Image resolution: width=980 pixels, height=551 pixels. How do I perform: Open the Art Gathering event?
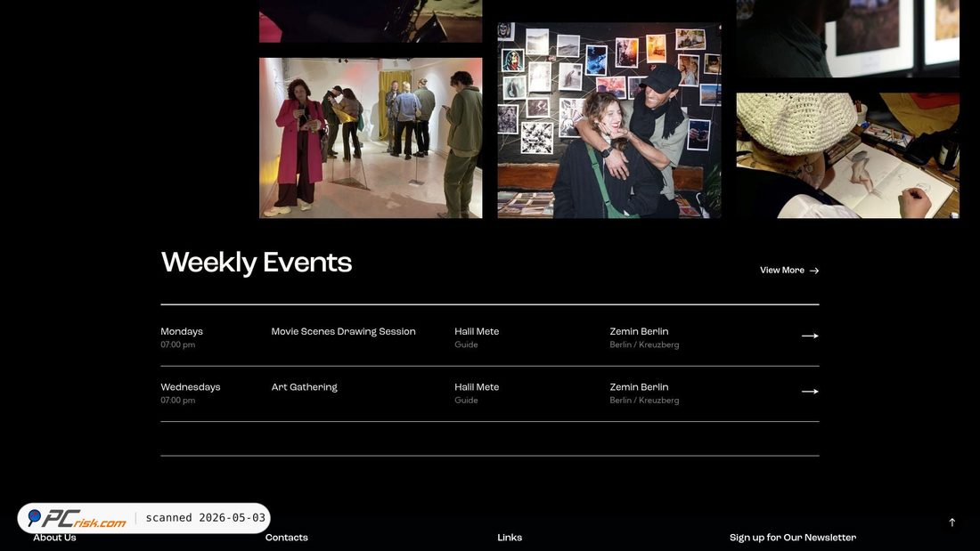click(x=305, y=387)
